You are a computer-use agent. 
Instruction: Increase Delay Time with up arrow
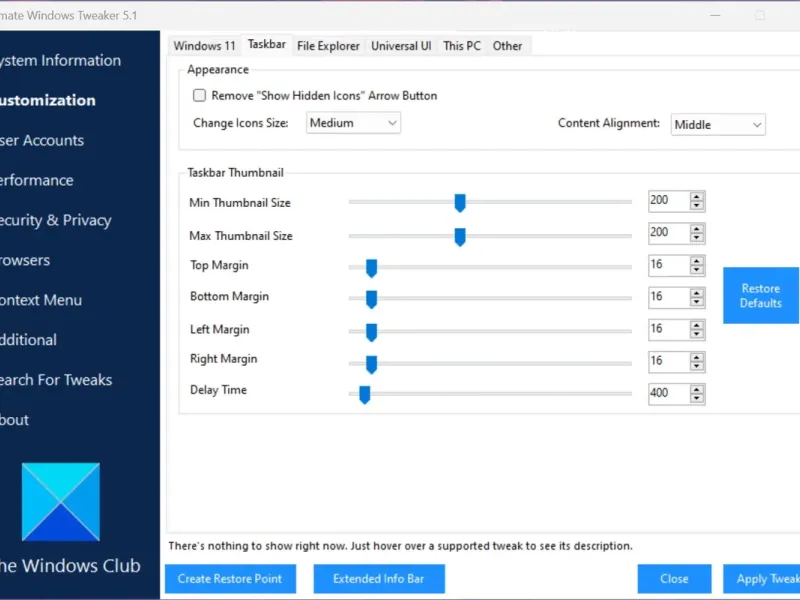click(696, 389)
